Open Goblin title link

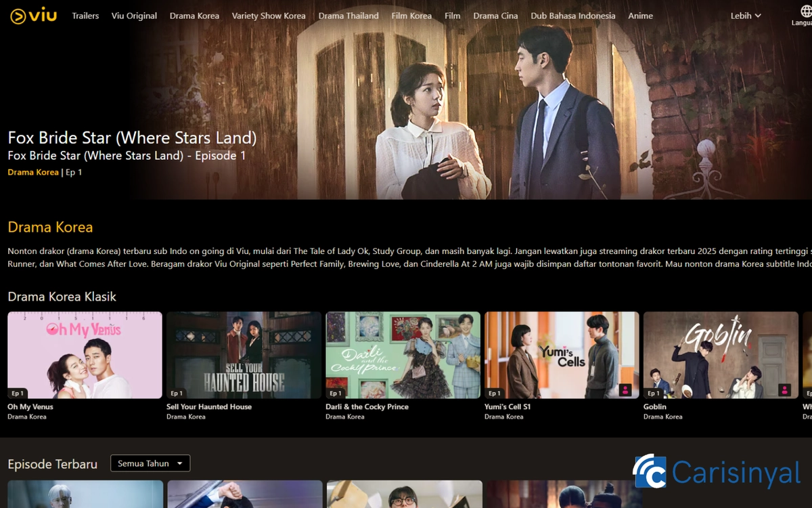[x=655, y=407]
